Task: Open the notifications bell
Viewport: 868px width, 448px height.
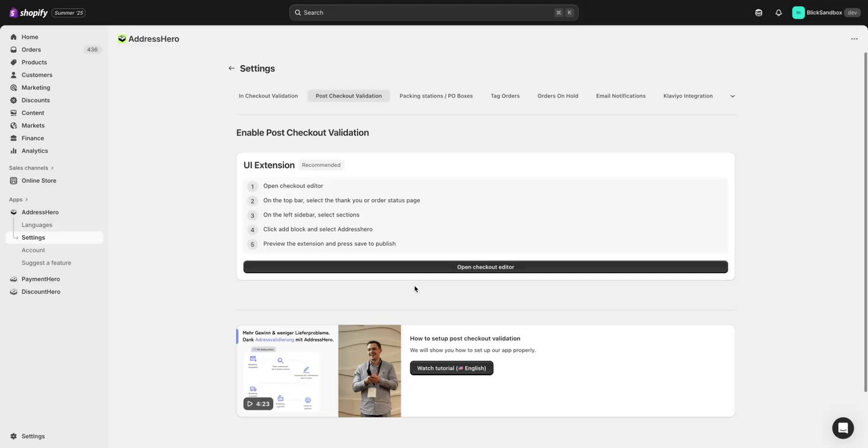Action: (778, 12)
